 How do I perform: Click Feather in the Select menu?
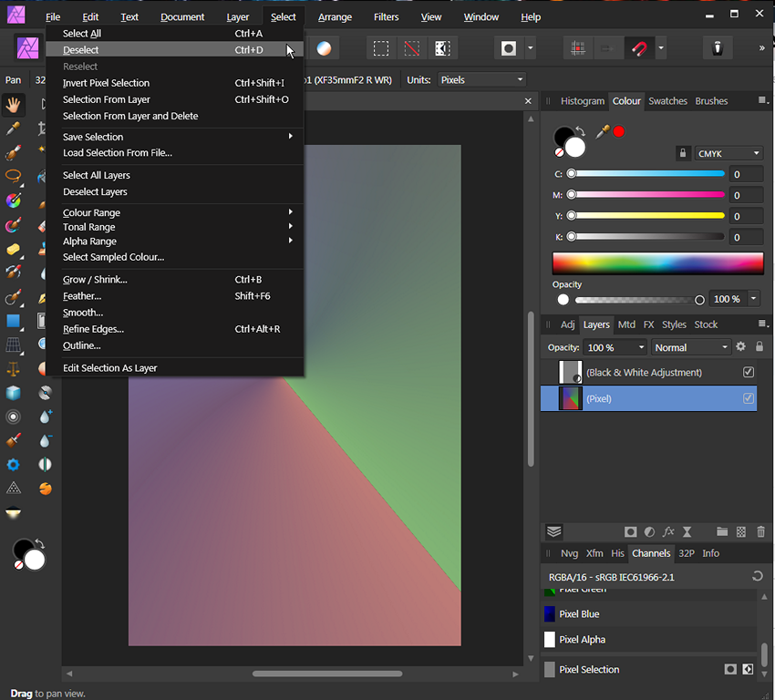[82, 295]
